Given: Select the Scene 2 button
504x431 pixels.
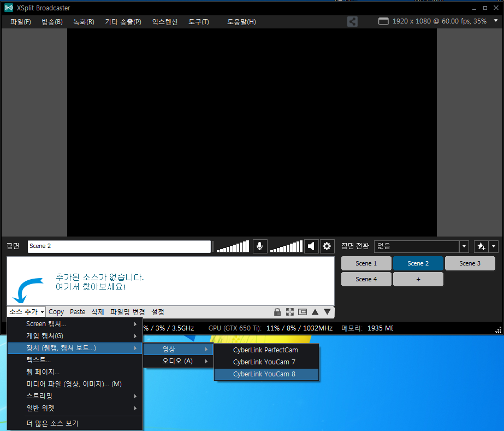Looking at the screenshot, I should point(418,263).
